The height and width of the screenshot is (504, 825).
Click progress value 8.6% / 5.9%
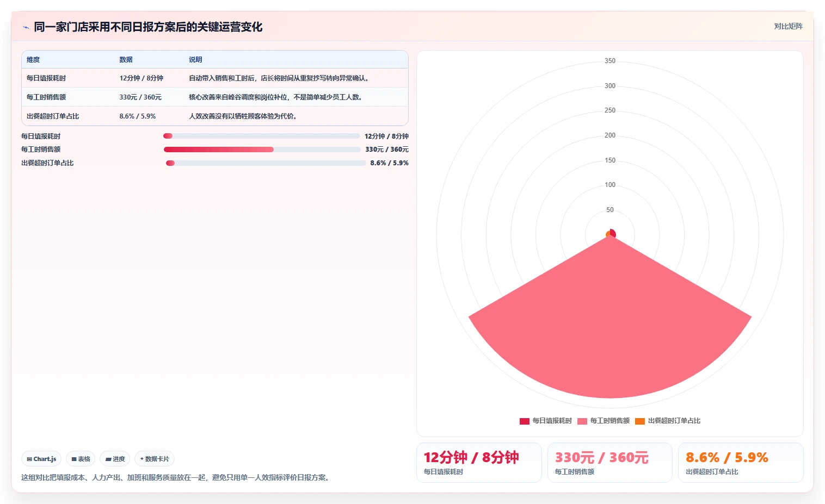tap(390, 163)
